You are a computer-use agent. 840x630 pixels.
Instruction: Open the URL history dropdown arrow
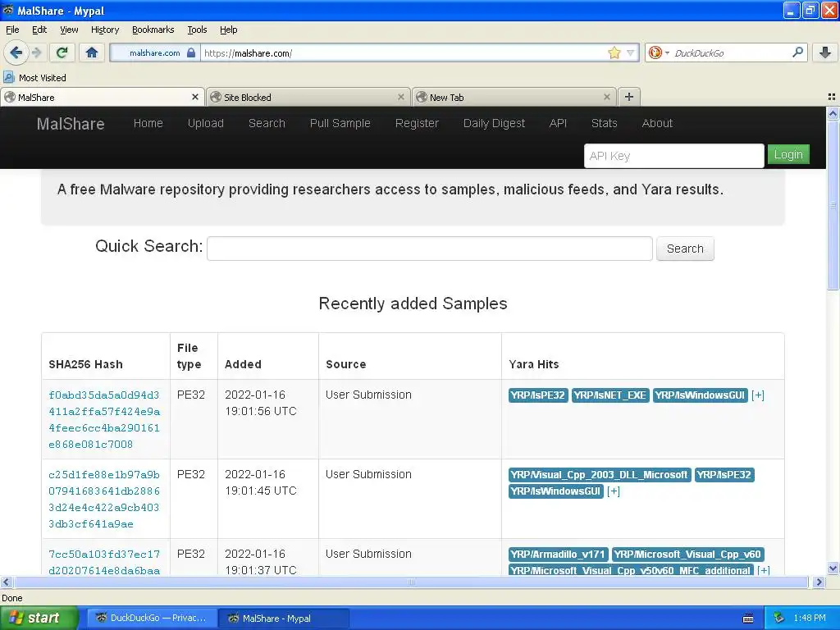pyautogui.click(x=631, y=52)
